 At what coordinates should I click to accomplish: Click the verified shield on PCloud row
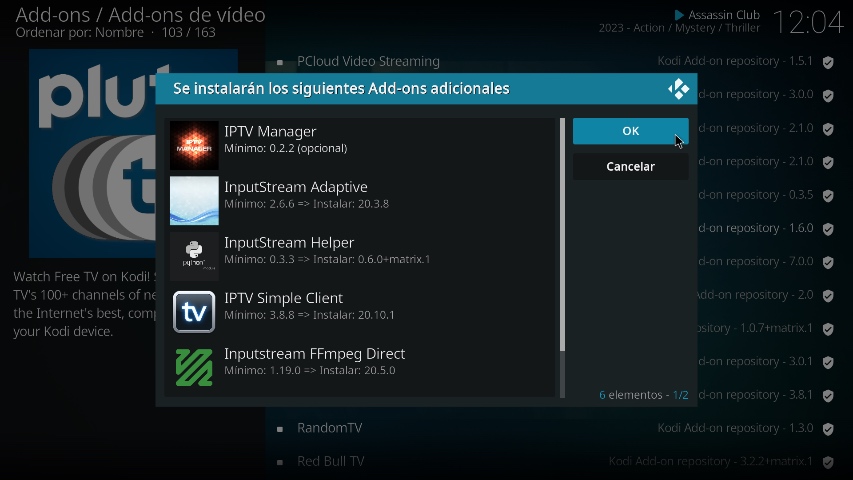coord(828,62)
